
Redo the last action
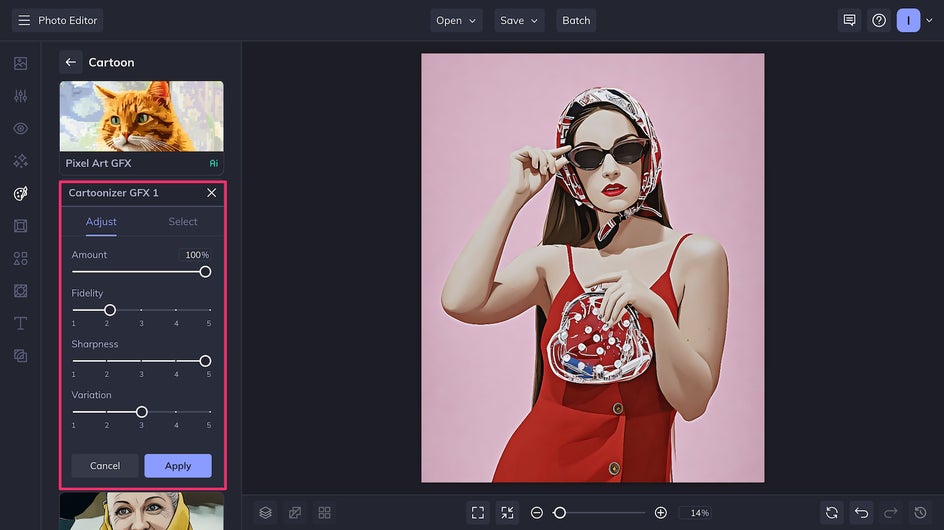pyautogui.click(x=891, y=513)
